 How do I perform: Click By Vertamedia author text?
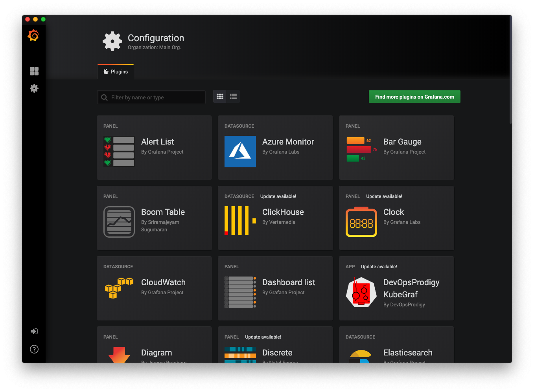pyautogui.click(x=279, y=222)
